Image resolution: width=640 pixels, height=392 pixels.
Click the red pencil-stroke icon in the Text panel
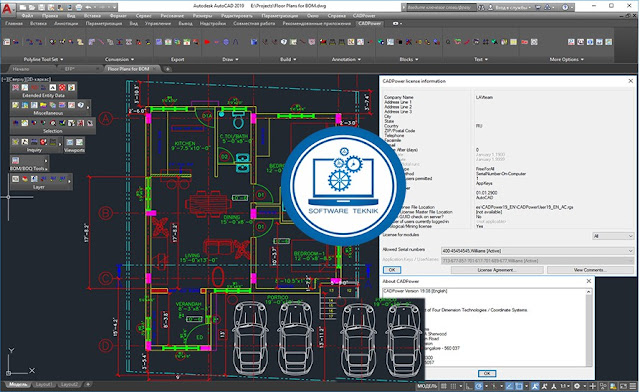pos(467,42)
